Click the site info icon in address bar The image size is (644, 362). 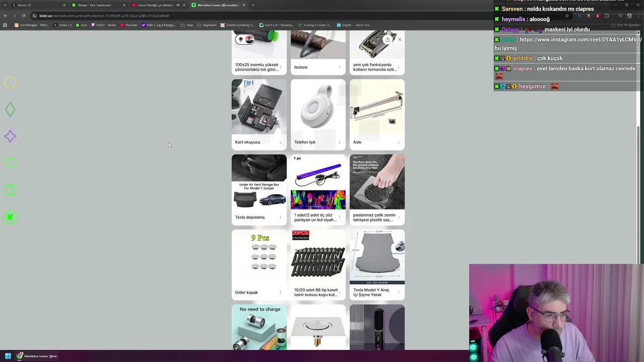(34, 16)
